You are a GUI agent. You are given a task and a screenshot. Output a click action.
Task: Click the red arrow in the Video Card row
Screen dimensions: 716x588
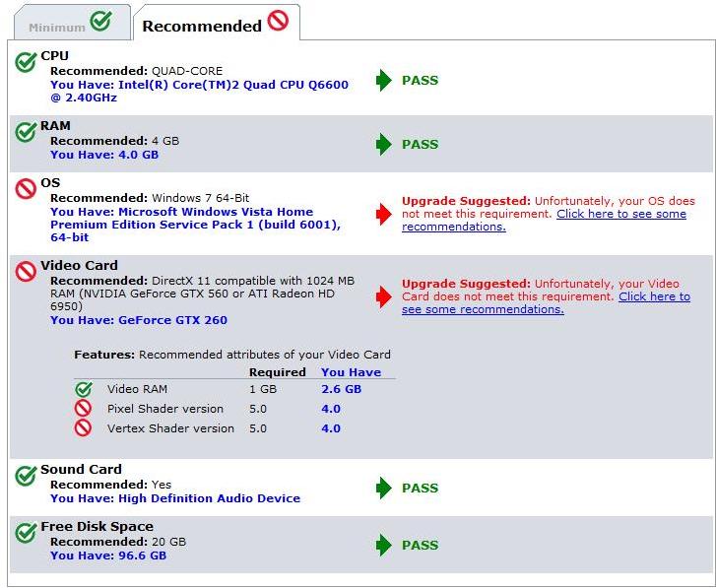pos(383,296)
